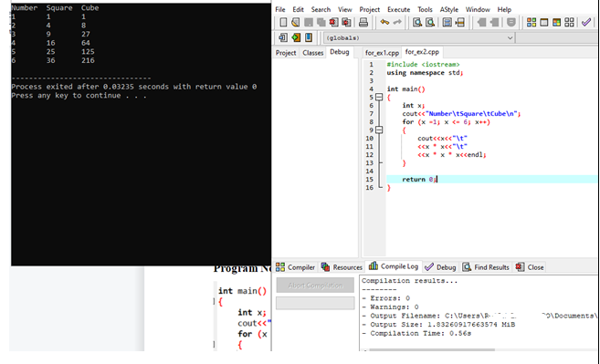Switch to the for_ex1.cpp editor tab
Screen dimensions: 600x364
(382, 53)
